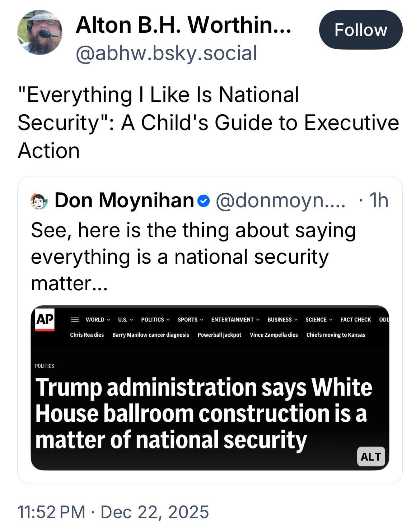Expand the POLITICS dropdown menu
Image resolution: width=420 pixels, height=526 pixels.
click(155, 319)
